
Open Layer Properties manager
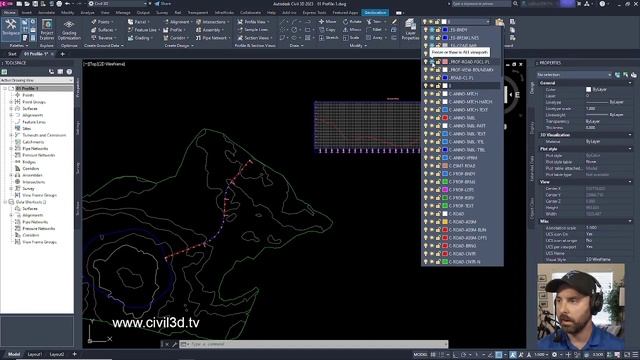pos(410,30)
